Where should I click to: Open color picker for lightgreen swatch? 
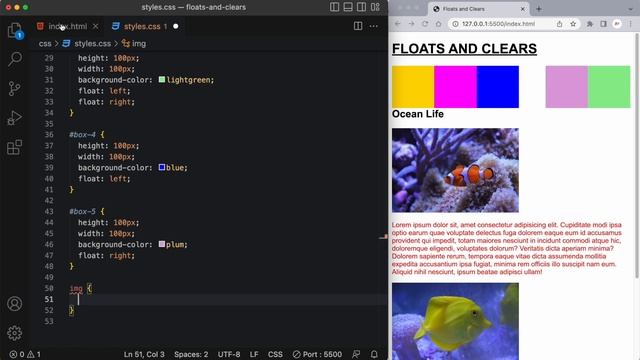click(162, 79)
